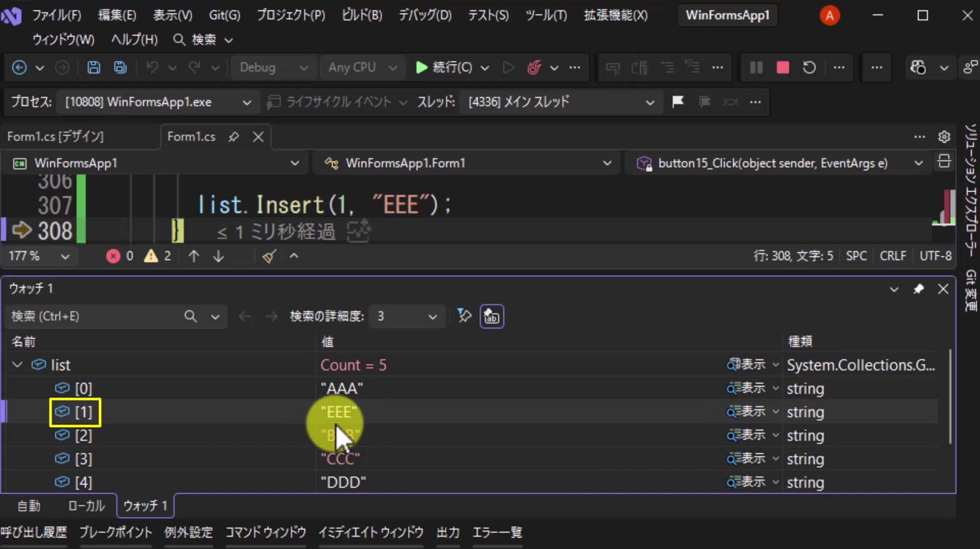The image size is (980, 549).
Task: Click the UTF-8 encoding indicator
Action: 936,256
